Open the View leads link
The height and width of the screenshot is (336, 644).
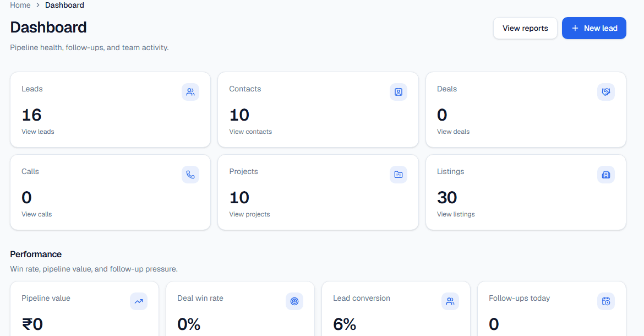[38, 132]
